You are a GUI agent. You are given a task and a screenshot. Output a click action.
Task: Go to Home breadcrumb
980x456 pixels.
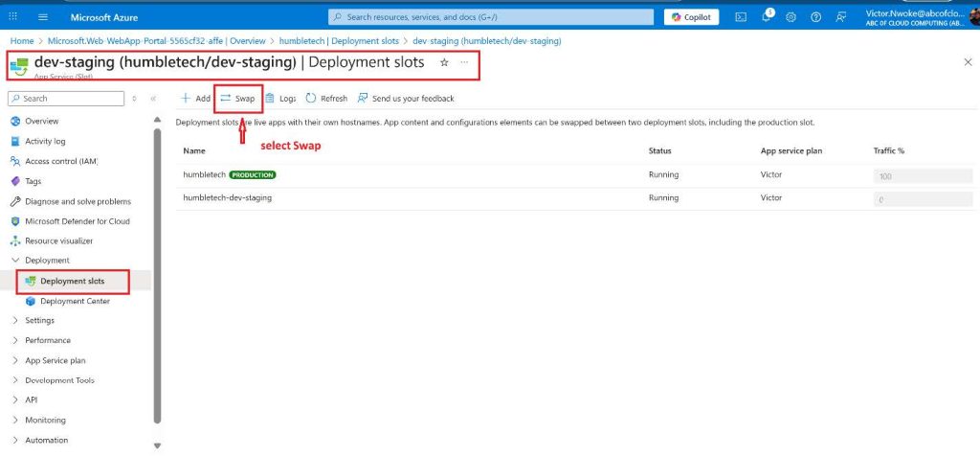[x=22, y=40]
